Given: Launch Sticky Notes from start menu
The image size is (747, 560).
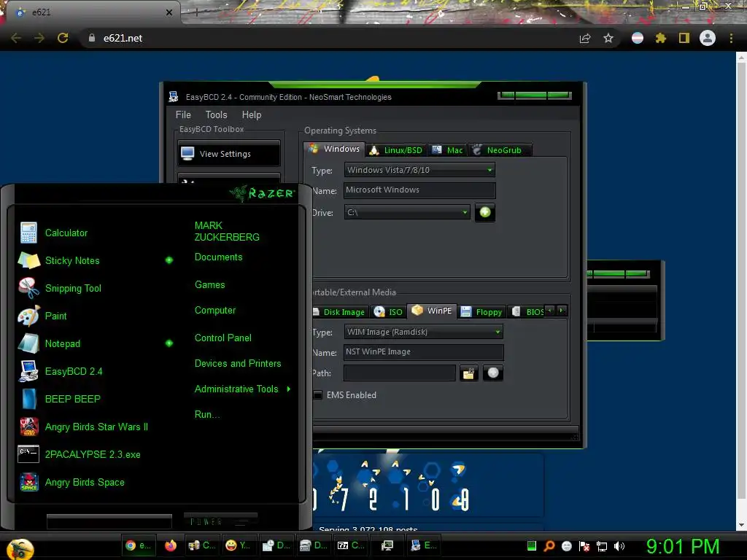Looking at the screenshot, I should (72, 260).
